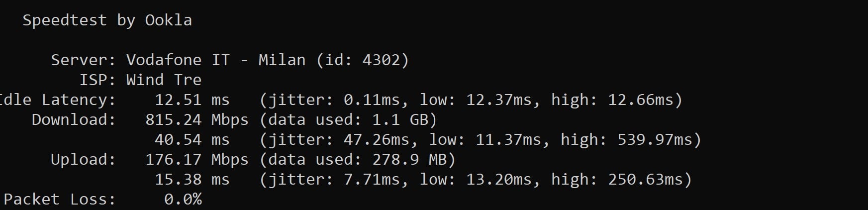This screenshot has width=868, height=210.
Task: Select the Vodafone IT - Milan server name
Action: click(215, 60)
